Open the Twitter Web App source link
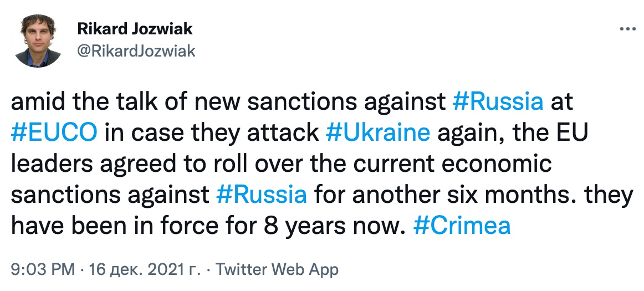The width and height of the screenshot is (644, 291). [x=276, y=270]
